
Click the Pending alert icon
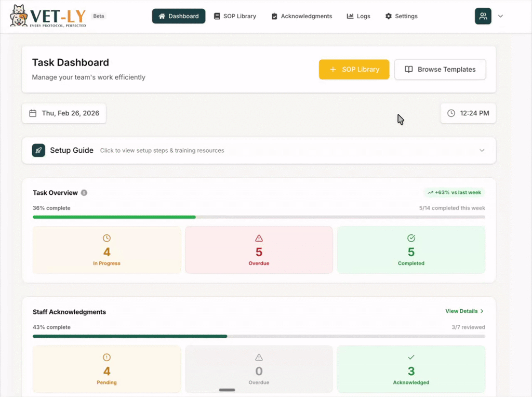106,357
